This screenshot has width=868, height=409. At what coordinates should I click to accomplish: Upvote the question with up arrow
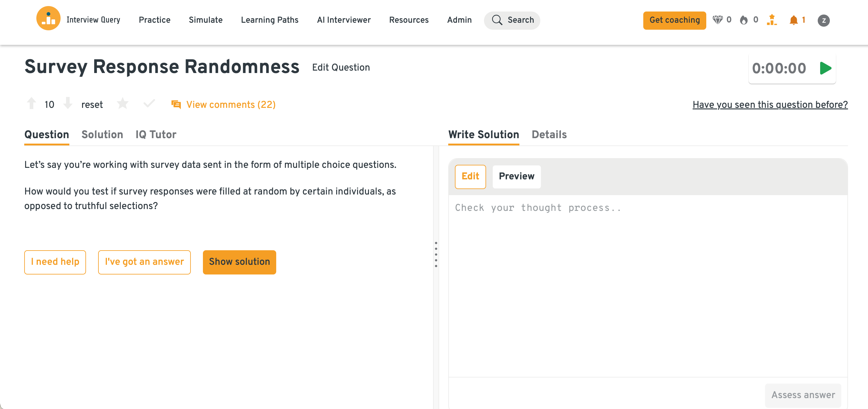coord(32,104)
